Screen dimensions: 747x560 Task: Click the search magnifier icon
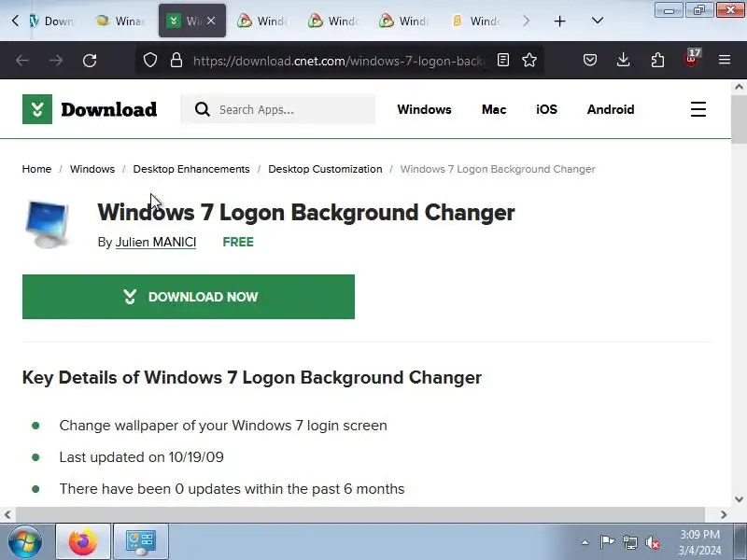pos(202,109)
